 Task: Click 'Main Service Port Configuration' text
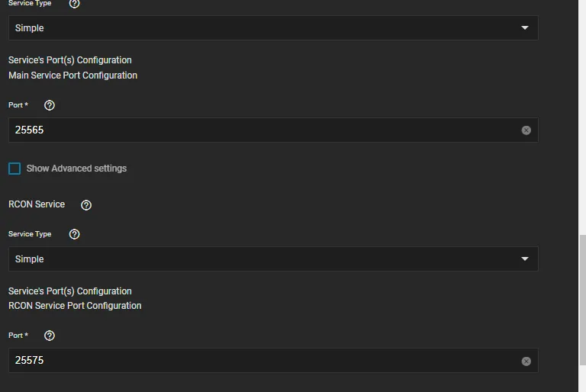pyautogui.click(x=72, y=76)
